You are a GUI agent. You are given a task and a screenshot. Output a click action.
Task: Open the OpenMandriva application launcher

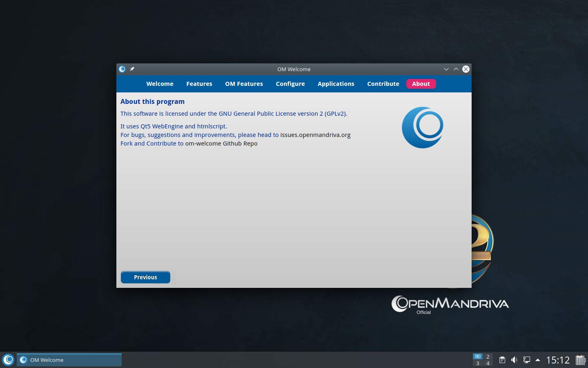pyautogui.click(x=8, y=360)
